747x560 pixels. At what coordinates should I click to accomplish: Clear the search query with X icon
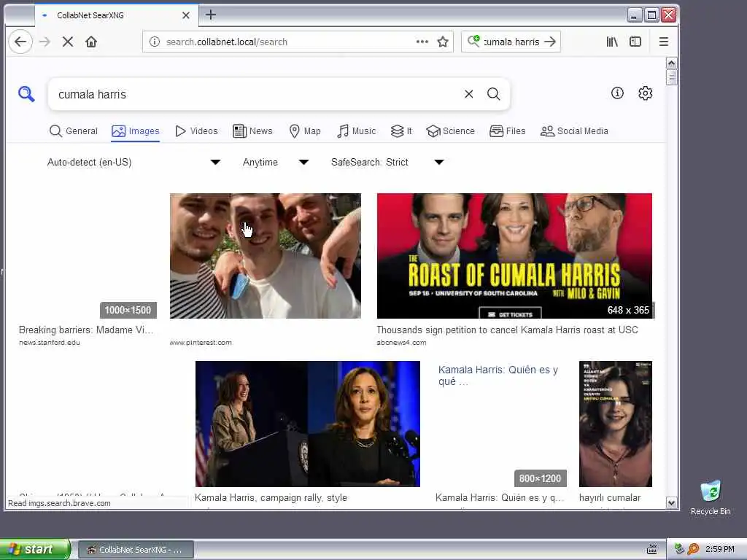[469, 94]
